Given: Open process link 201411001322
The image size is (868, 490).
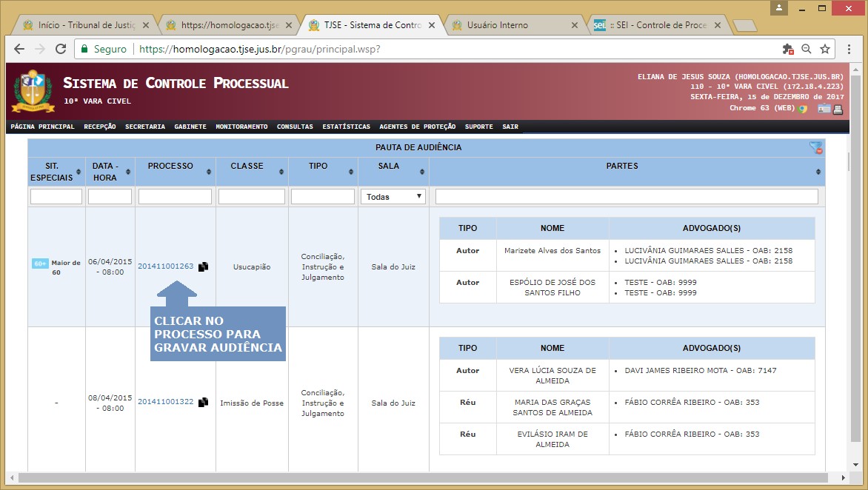Looking at the screenshot, I should point(165,402).
